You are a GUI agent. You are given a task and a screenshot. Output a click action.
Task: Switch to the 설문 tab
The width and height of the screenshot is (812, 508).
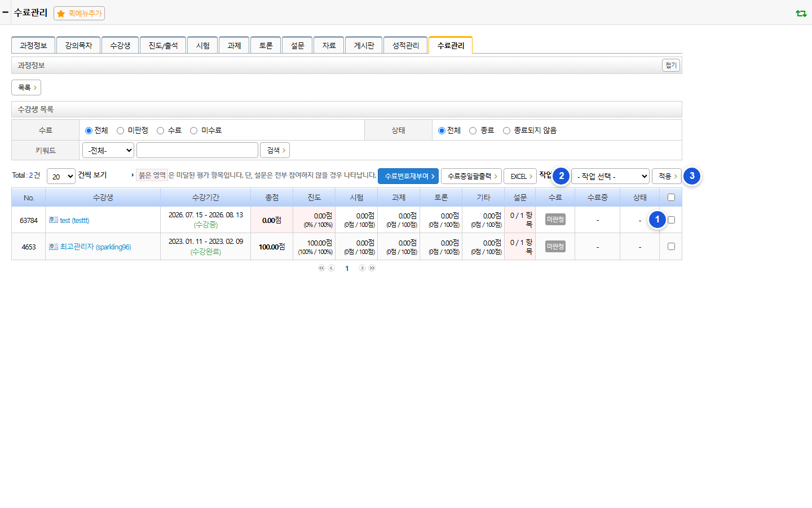(297, 45)
